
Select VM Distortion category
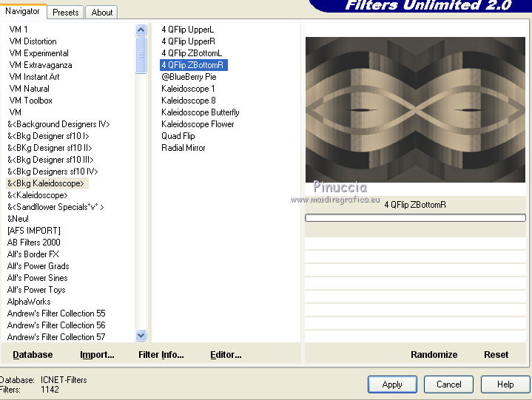point(33,41)
